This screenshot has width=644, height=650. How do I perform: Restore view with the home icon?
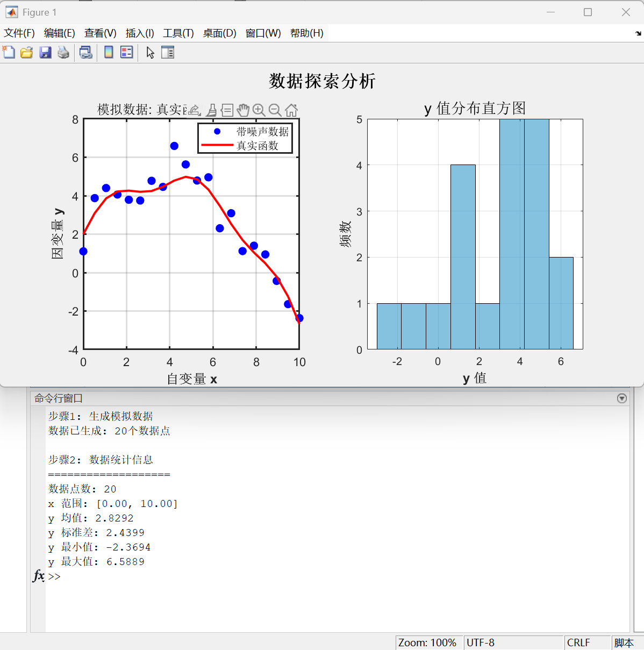click(x=291, y=110)
